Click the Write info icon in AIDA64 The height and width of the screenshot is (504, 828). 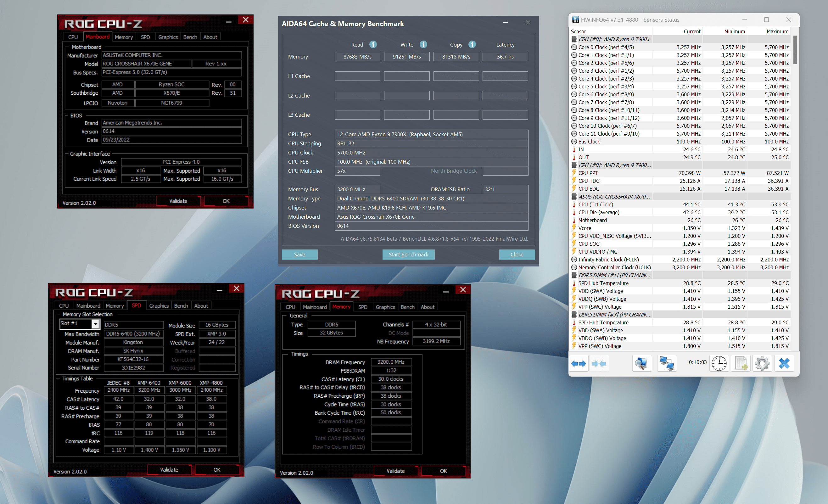click(423, 44)
